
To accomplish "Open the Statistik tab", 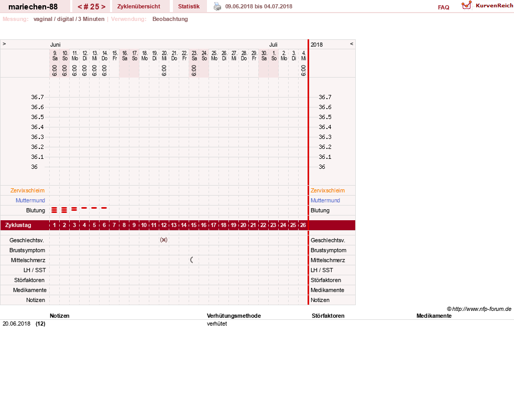I will click(189, 7).
